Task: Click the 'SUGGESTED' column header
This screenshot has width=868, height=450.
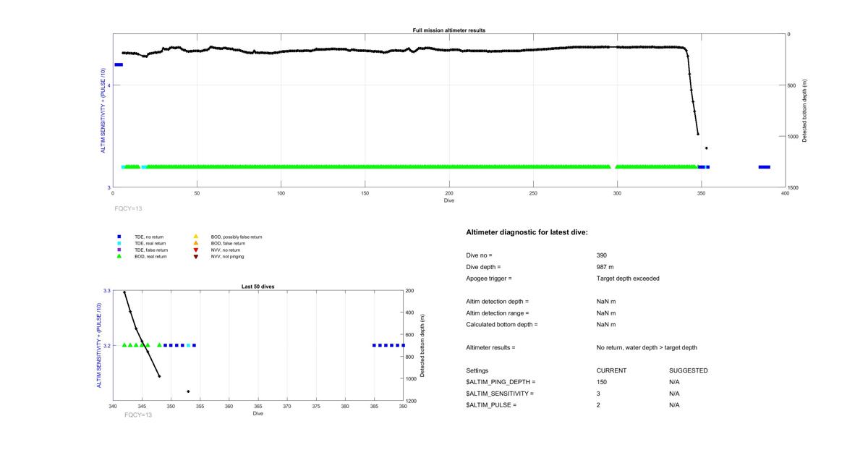Action: pos(689,371)
